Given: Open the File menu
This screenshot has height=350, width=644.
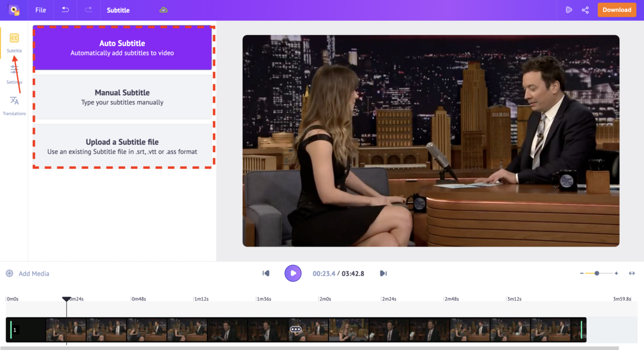Looking at the screenshot, I should point(40,10).
